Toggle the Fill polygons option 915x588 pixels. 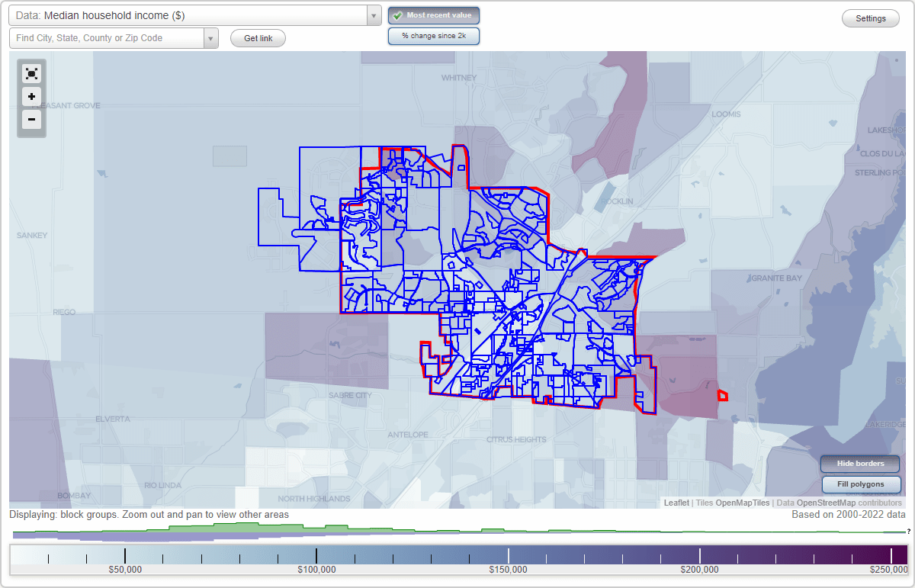[861, 484]
